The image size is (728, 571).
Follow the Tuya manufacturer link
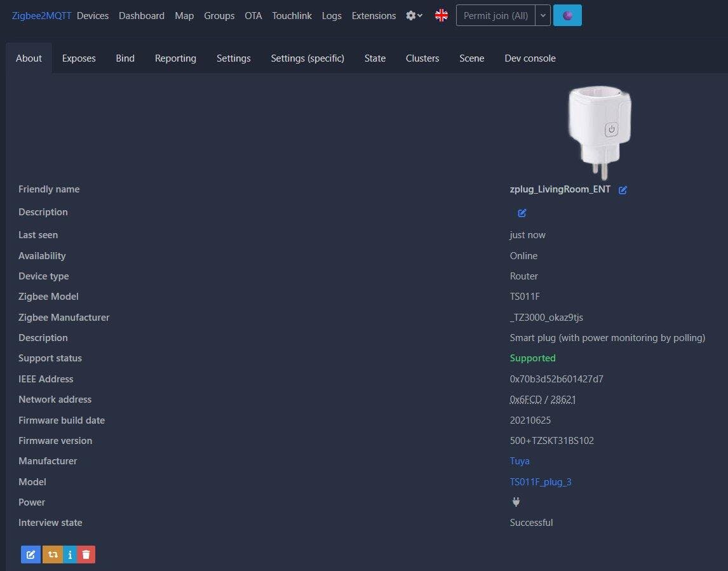(x=519, y=461)
